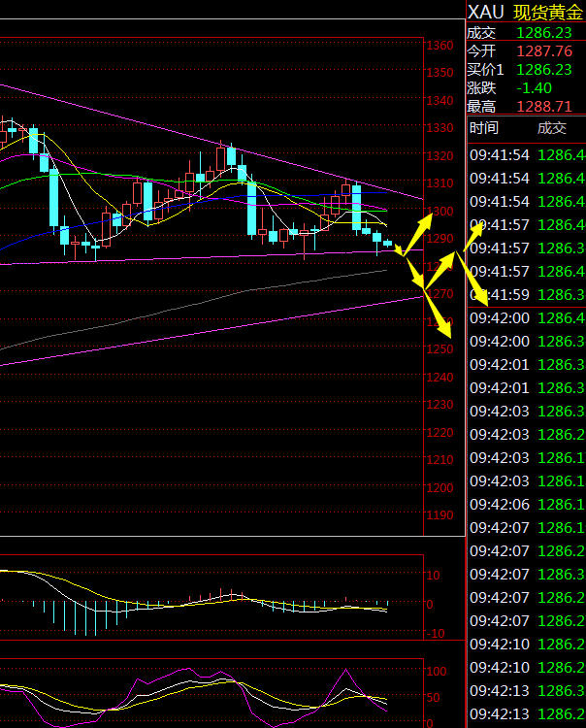Click the 最高 value 1288.71
Viewport: 586px width, 728px height.
543,106
